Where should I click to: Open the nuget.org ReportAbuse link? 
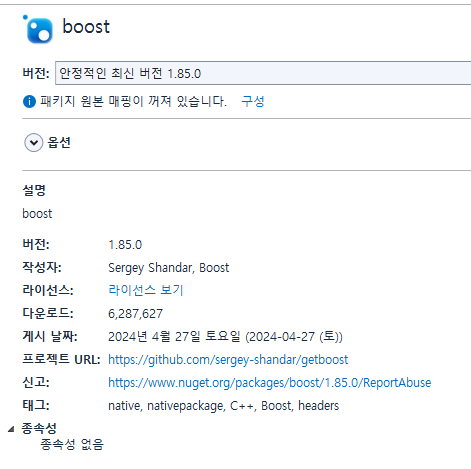(269, 383)
